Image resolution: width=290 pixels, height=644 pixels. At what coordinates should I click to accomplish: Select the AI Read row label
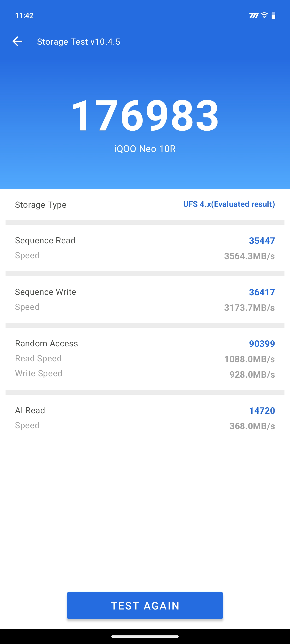[x=30, y=411]
